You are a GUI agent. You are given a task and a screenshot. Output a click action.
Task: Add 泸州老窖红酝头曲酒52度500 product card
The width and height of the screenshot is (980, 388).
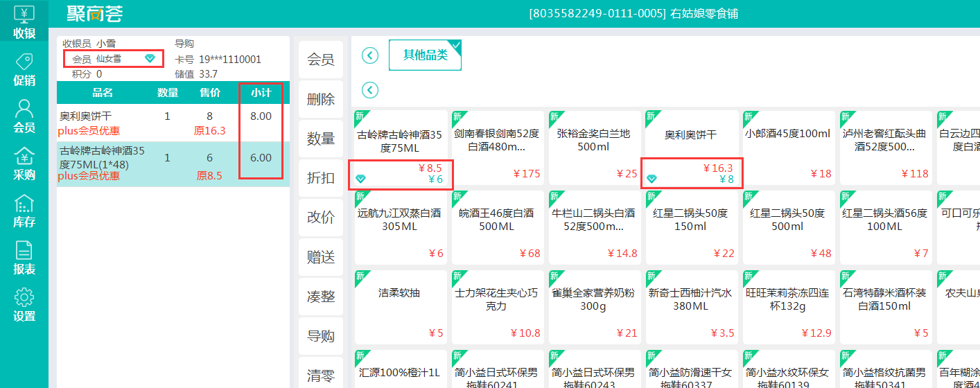(884, 148)
